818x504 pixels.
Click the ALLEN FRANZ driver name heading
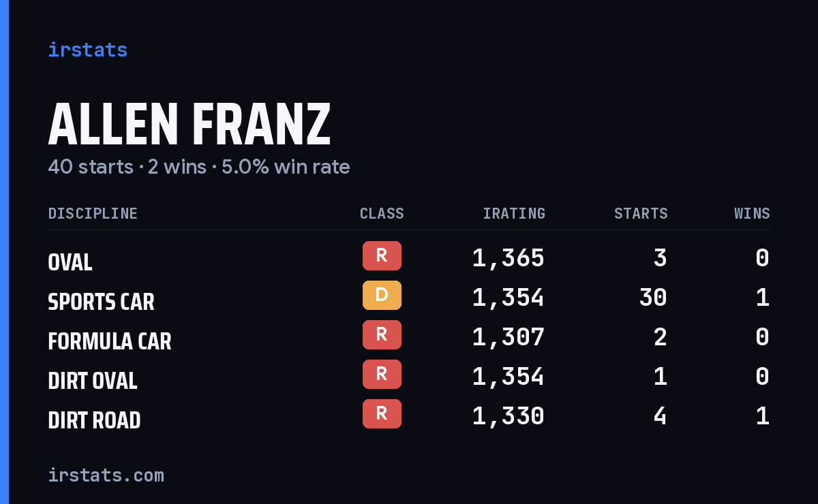(x=190, y=124)
